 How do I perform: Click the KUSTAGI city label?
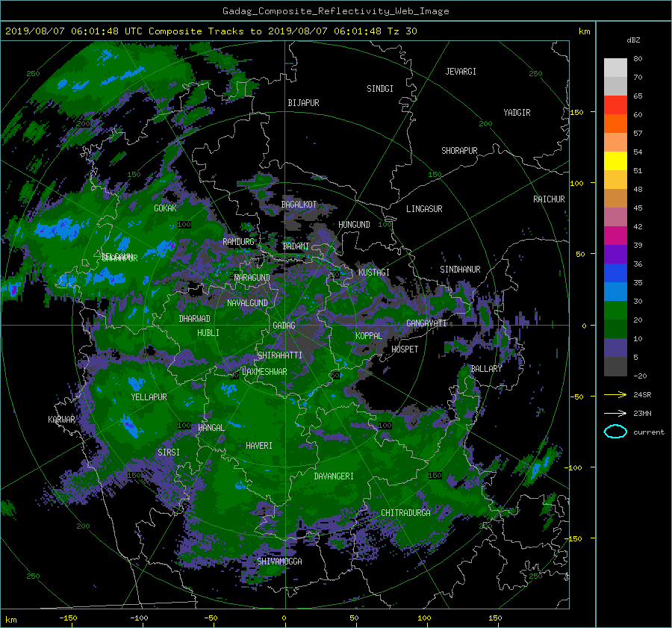(x=374, y=273)
